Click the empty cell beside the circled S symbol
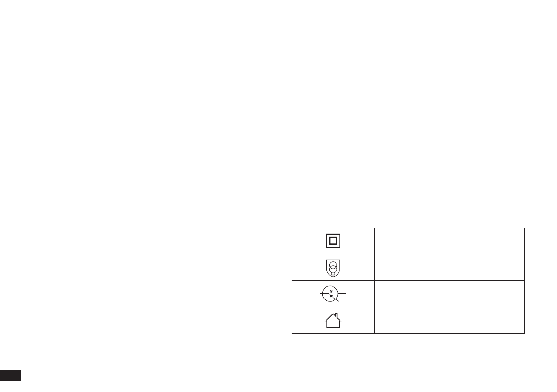Screen dimensions: 557x392 point(449,294)
